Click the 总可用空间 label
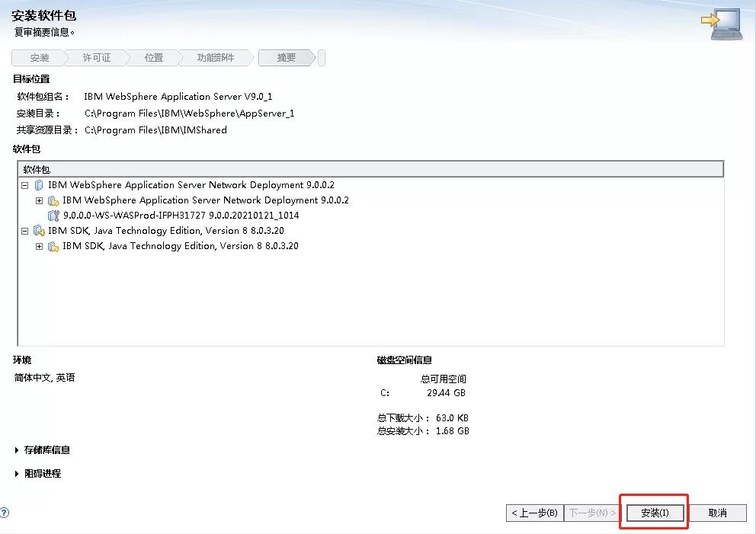 pos(443,379)
